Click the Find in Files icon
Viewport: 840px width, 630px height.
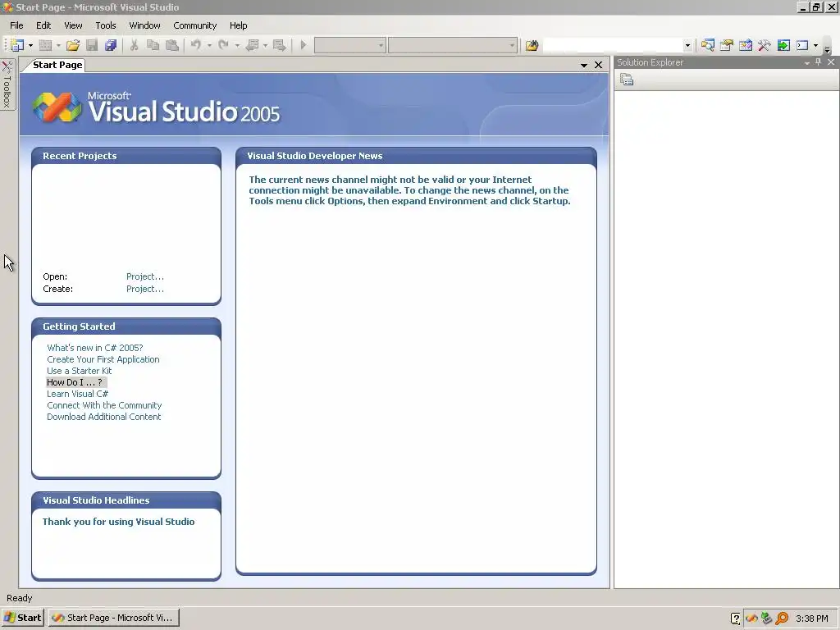[x=532, y=46]
